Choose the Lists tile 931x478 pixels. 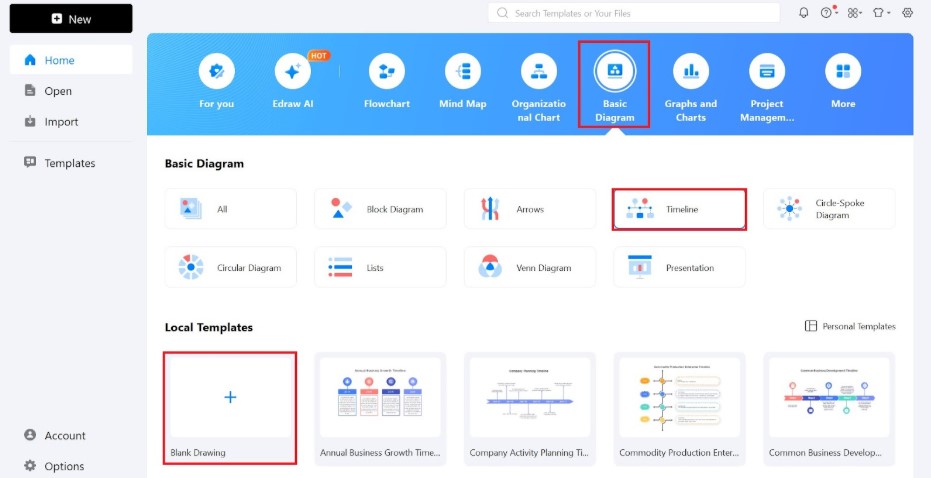(x=380, y=267)
